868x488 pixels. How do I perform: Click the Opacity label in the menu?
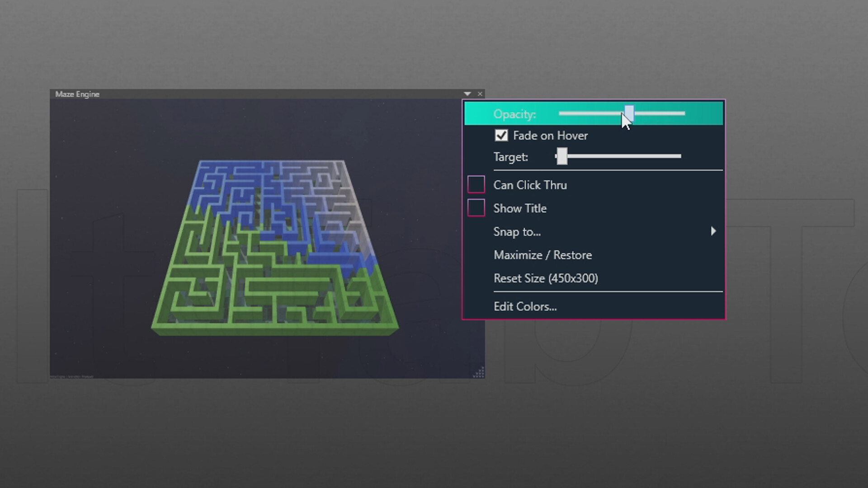[514, 114]
